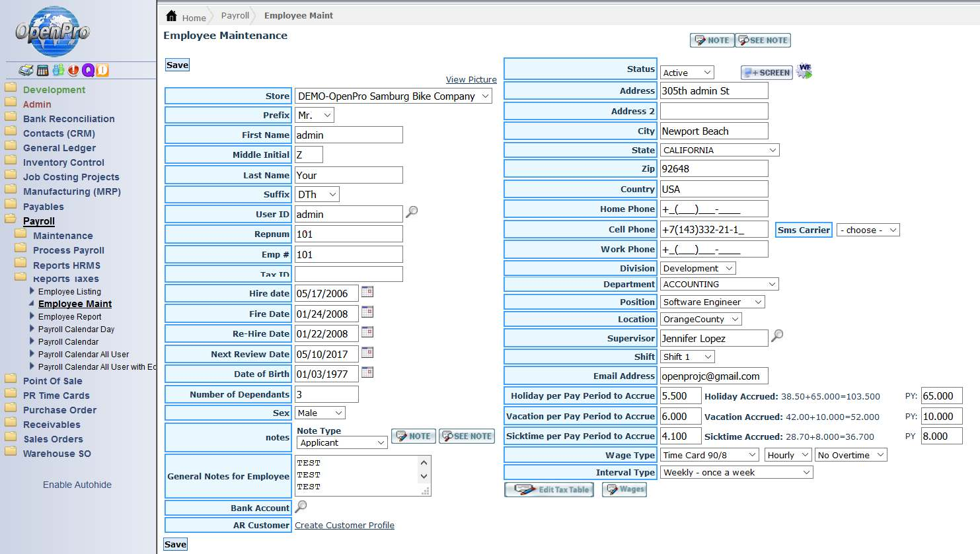
Task: Click the Save button at the top
Action: (x=177, y=65)
